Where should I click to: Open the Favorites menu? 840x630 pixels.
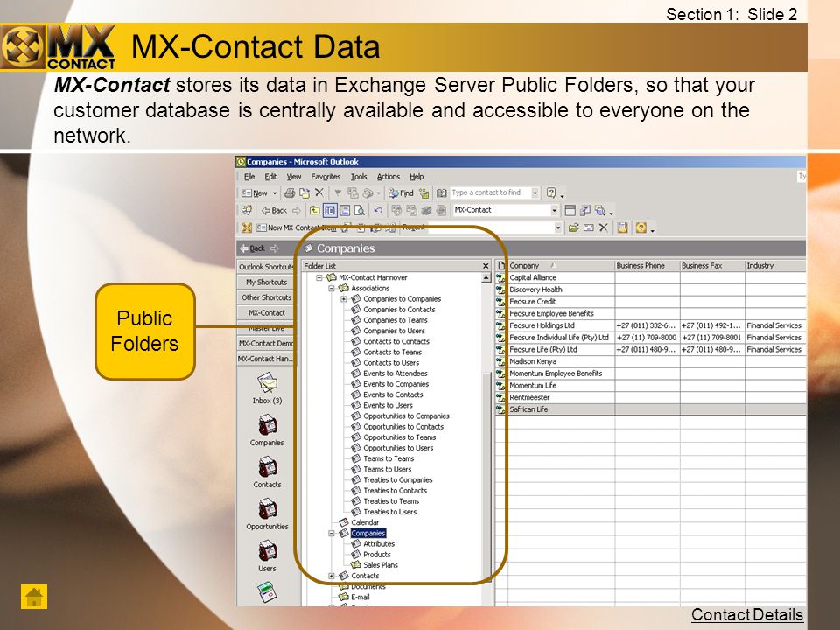coord(325,176)
